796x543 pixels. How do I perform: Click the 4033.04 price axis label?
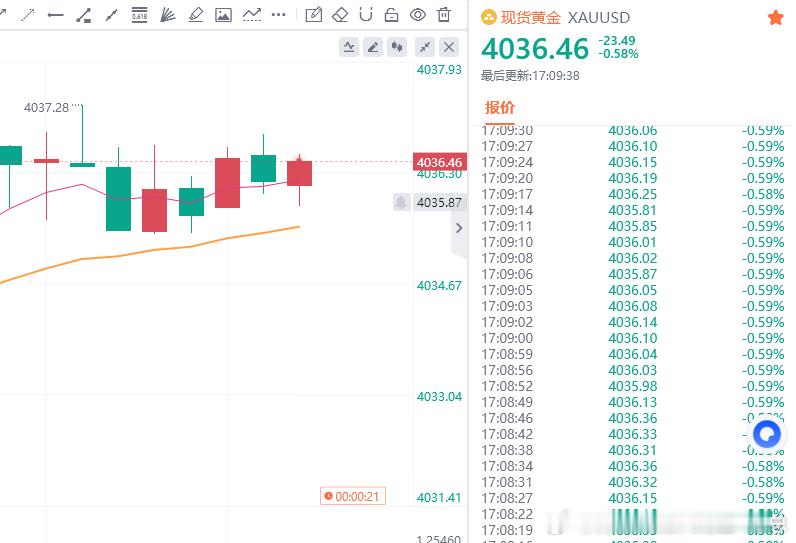[x=439, y=396]
